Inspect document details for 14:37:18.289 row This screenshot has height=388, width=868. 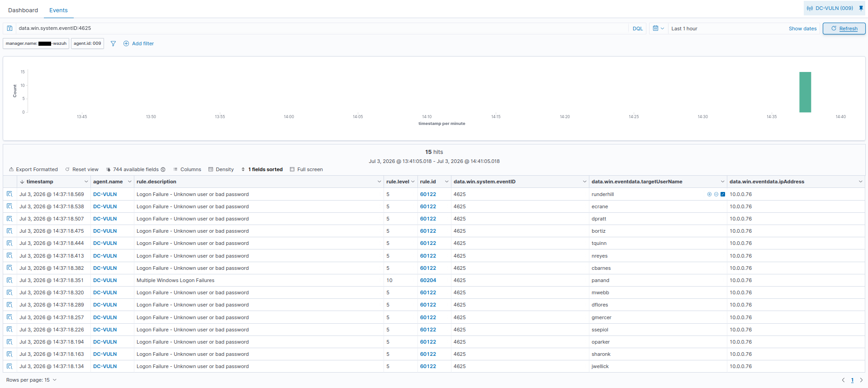point(9,305)
